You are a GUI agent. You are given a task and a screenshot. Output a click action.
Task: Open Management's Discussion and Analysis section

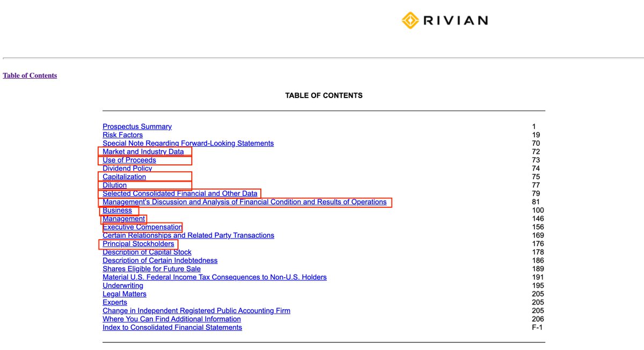[245, 202]
